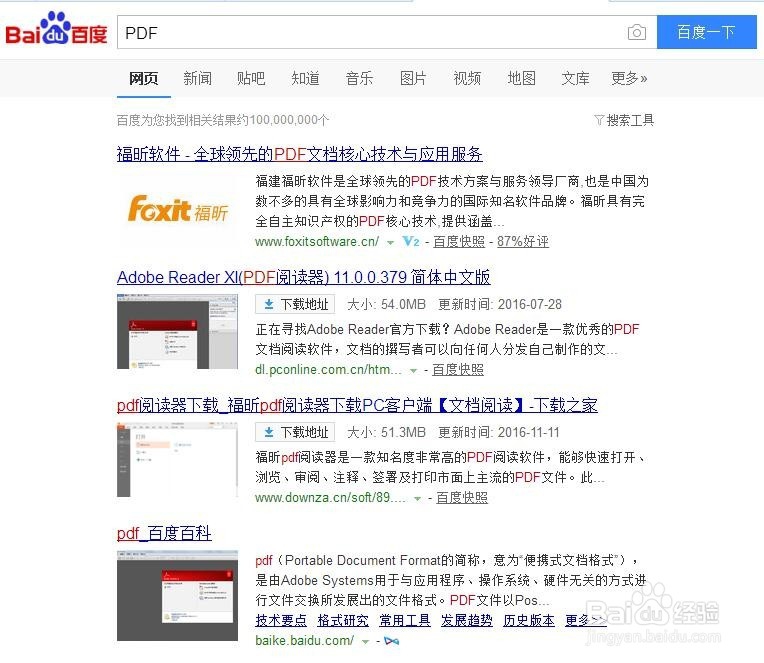The height and width of the screenshot is (663, 764).
Task: Open 百度快照 for downza result
Action: [x=462, y=498]
